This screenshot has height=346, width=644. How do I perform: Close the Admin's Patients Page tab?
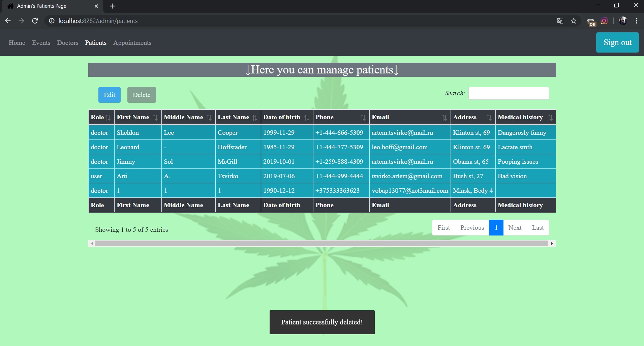coord(96,6)
